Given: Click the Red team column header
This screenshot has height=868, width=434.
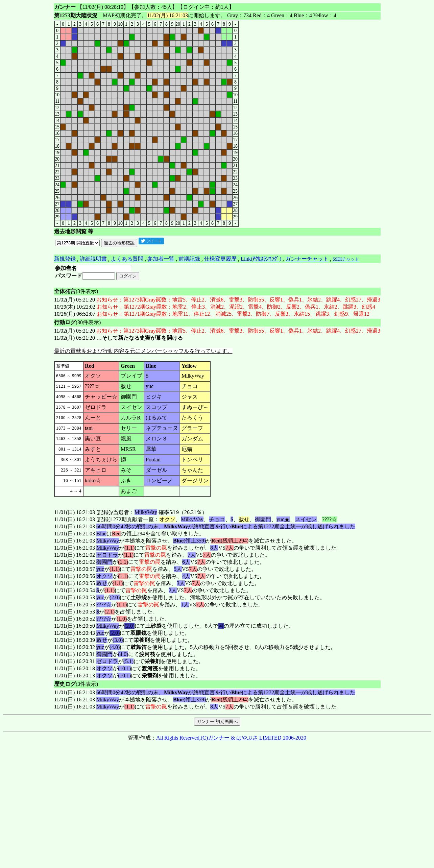Looking at the screenshot, I should [x=101, y=366].
